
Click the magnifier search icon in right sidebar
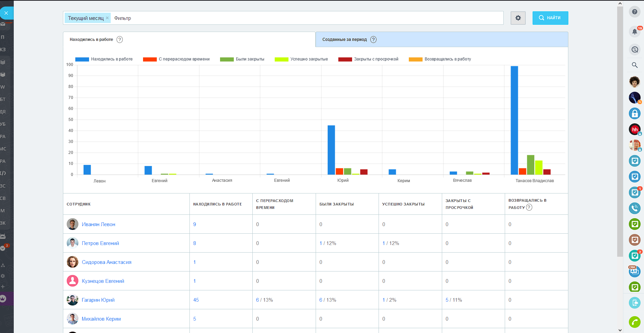click(x=634, y=65)
